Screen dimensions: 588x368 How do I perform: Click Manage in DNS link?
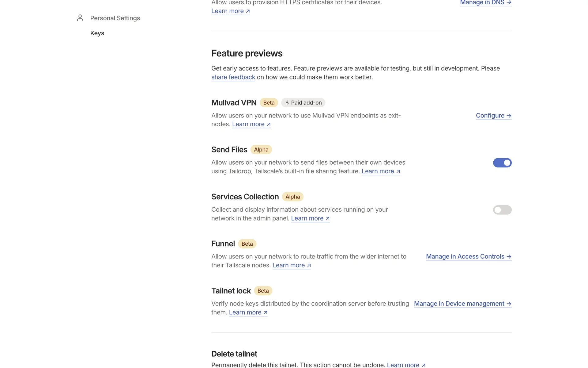[485, 3]
